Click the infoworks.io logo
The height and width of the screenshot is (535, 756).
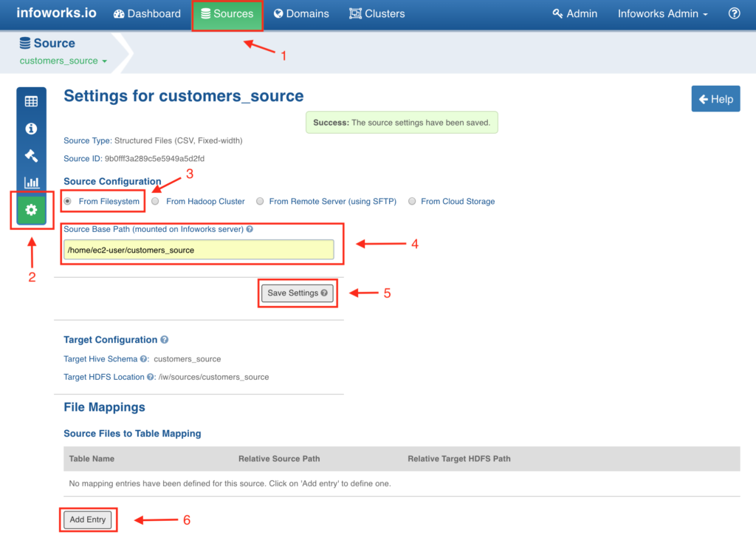55,13
